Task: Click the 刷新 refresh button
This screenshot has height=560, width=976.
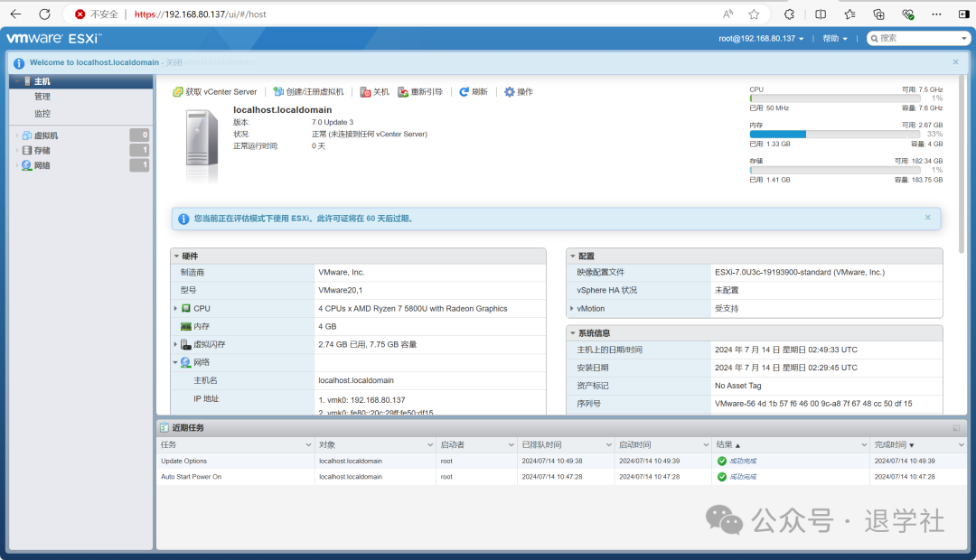Action: tap(473, 91)
